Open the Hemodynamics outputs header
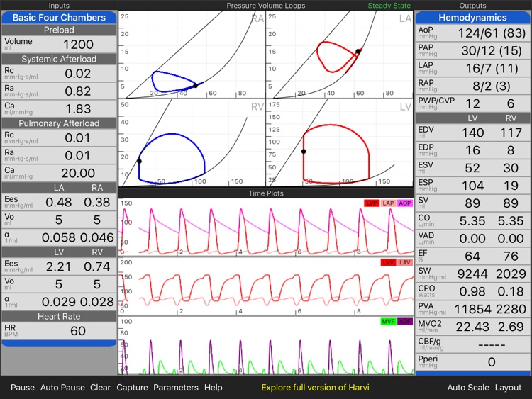532x399 pixels. (x=472, y=18)
